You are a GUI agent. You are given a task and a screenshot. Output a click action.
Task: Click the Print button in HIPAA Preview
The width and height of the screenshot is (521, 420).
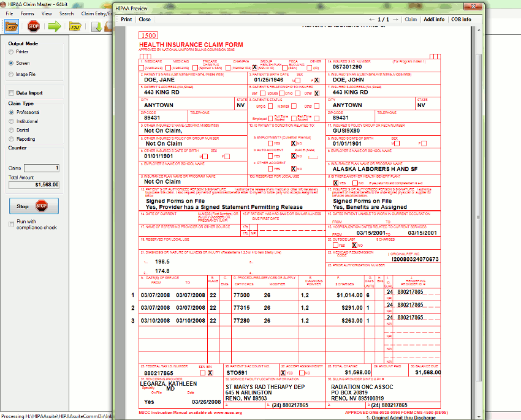126,19
